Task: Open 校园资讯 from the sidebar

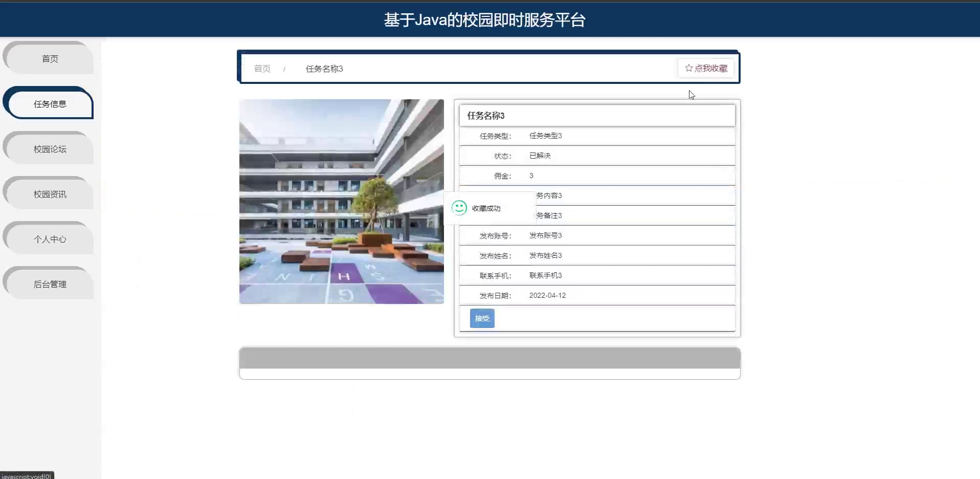Action: point(50,194)
